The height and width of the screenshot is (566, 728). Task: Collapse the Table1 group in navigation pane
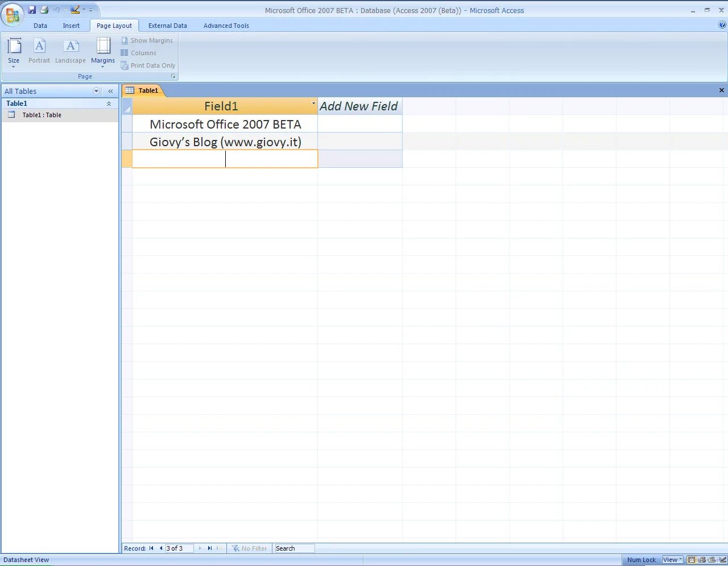(109, 104)
